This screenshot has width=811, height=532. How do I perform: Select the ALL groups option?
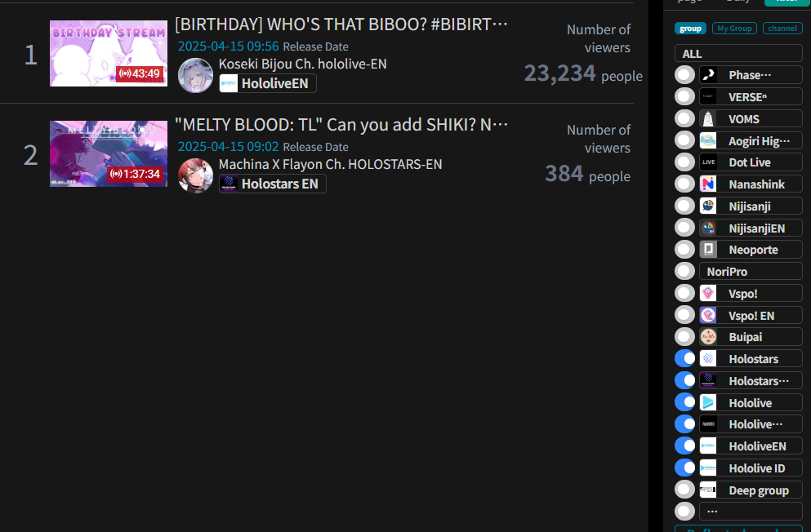coord(738,53)
